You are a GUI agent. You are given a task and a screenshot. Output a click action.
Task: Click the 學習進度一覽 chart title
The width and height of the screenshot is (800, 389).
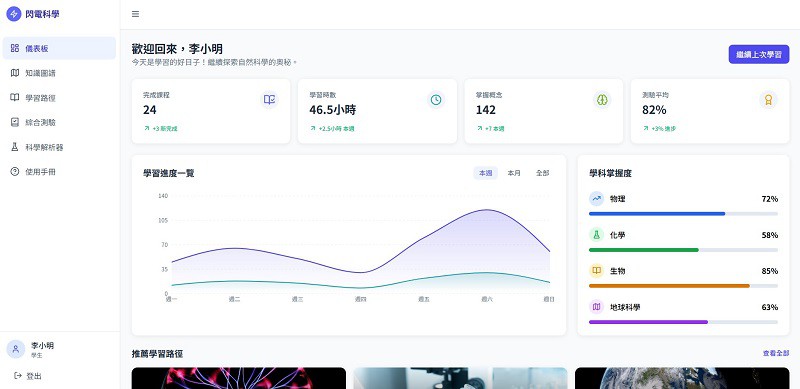coord(168,173)
